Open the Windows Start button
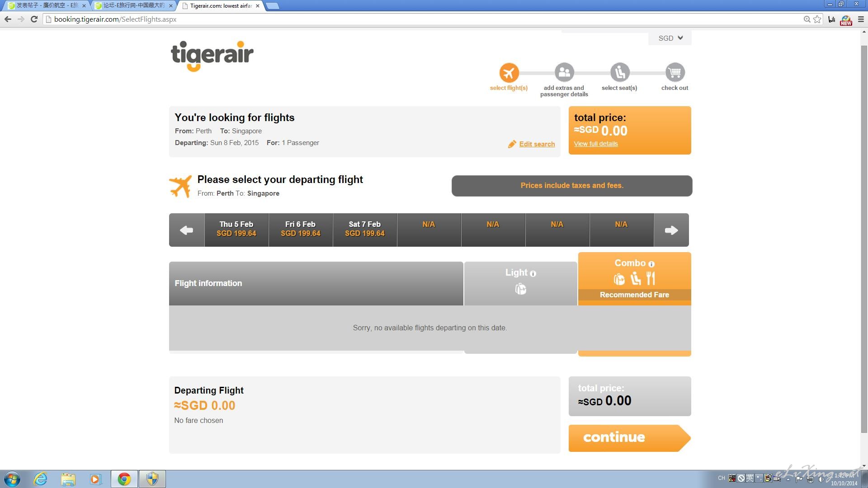The width and height of the screenshot is (868, 488). (x=12, y=479)
